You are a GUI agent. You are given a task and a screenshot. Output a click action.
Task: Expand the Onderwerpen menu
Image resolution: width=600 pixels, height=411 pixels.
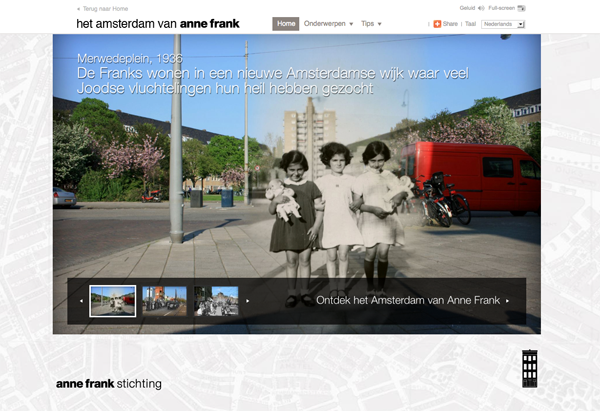328,24
